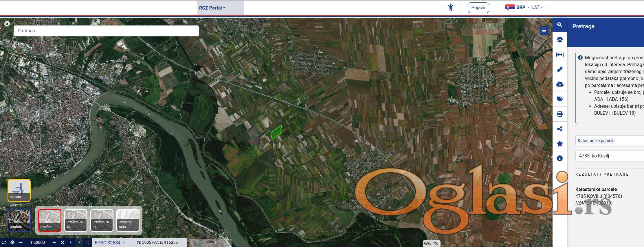The width and height of the screenshot is (644, 247).
Task: Switch basemap to Ortofoto 15-16
Action: pos(76,220)
